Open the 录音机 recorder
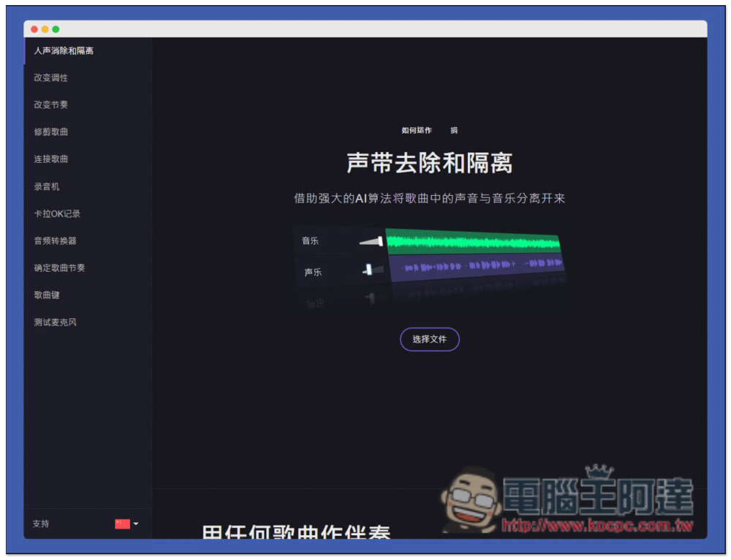The height and width of the screenshot is (560, 731). tap(46, 186)
